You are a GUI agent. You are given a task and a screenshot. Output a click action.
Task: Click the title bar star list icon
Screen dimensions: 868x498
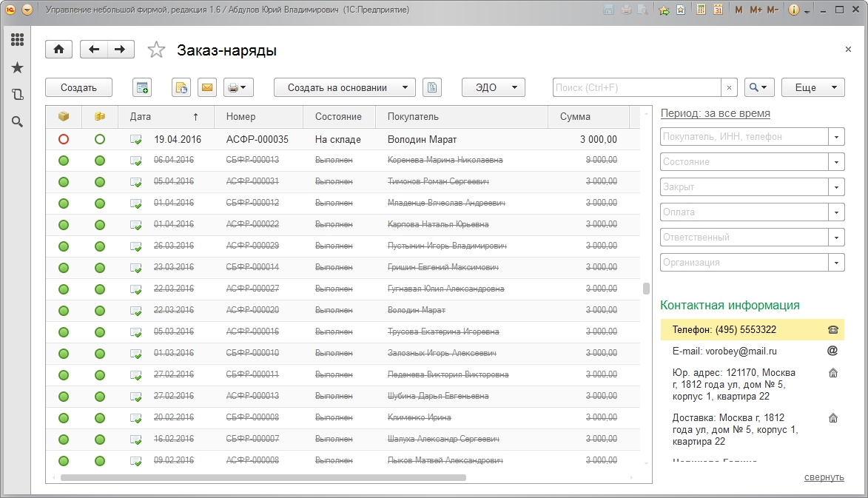click(681, 10)
